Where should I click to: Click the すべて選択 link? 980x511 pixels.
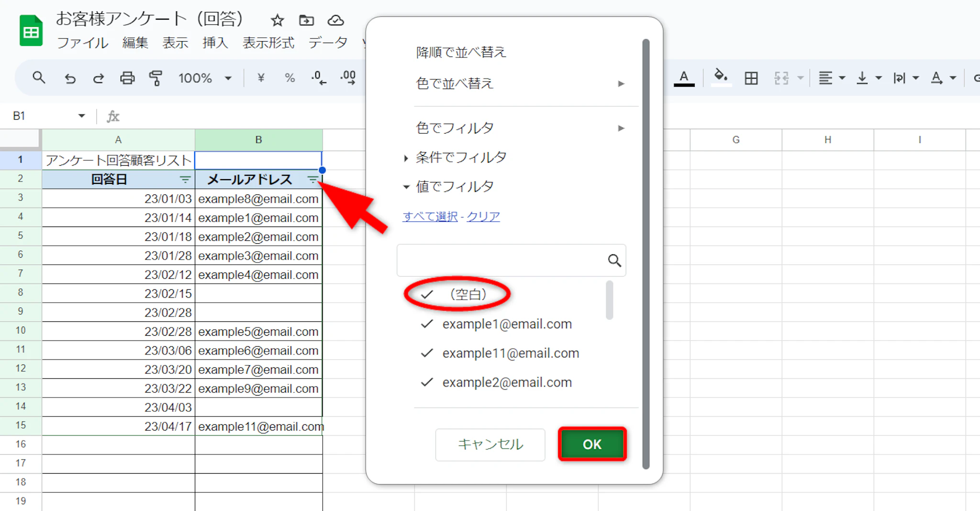(x=430, y=216)
